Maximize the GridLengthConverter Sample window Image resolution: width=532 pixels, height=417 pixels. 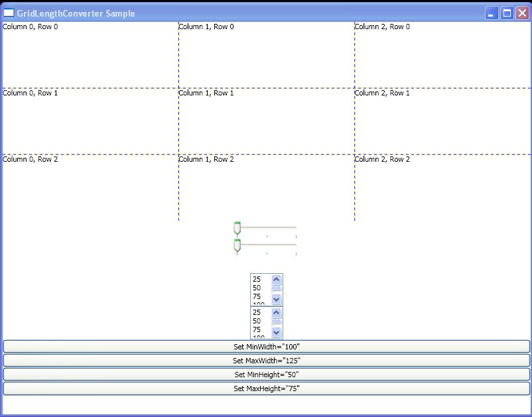(x=507, y=13)
